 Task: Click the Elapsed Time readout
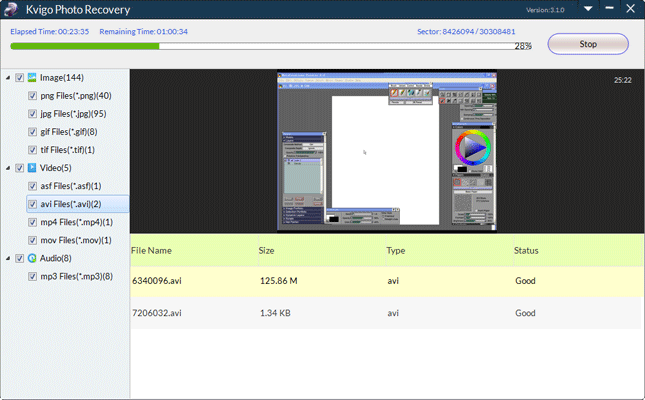pyautogui.click(x=49, y=32)
